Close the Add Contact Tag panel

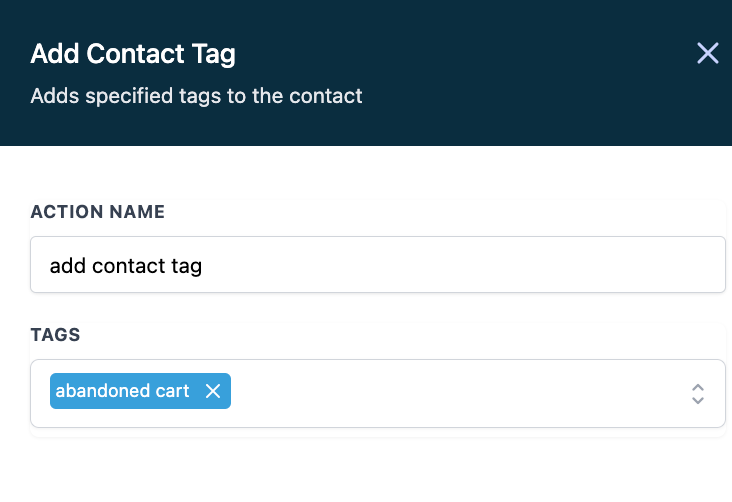click(708, 54)
